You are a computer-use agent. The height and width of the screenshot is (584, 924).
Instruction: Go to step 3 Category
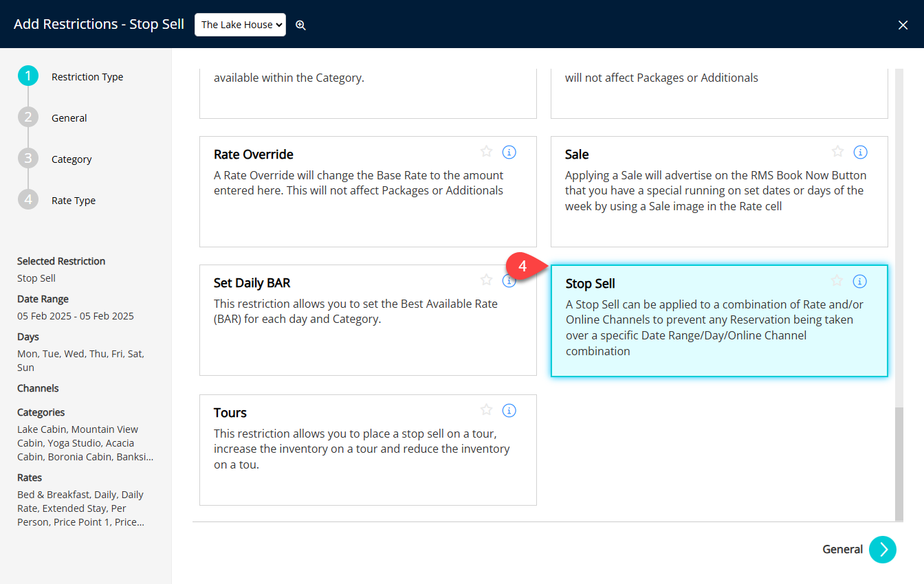click(x=55, y=159)
